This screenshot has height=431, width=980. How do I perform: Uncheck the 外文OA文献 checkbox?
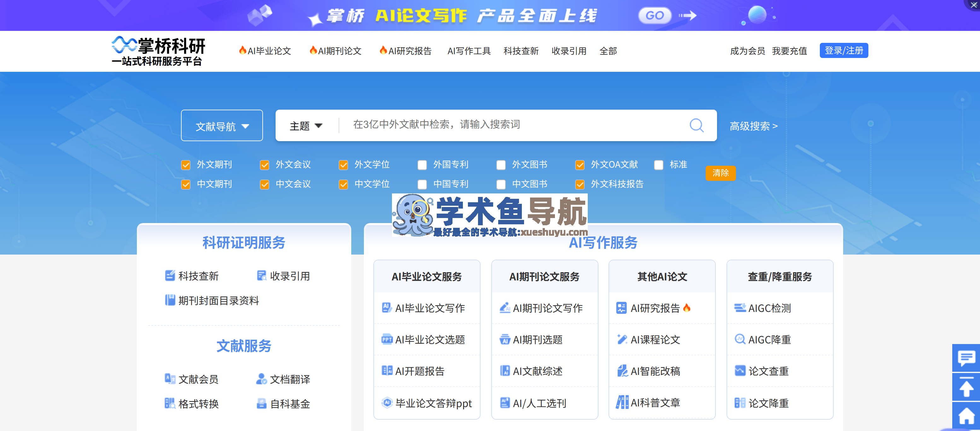pyautogui.click(x=580, y=165)
